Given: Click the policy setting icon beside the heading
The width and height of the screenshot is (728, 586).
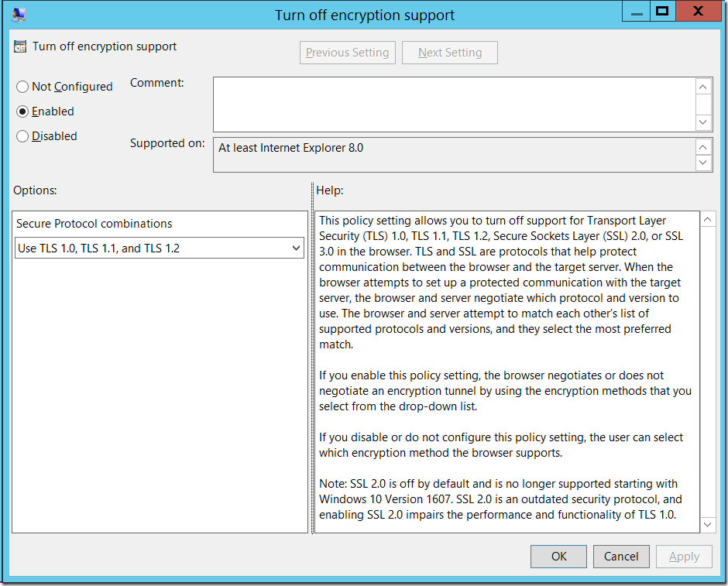Looking at the screenshot, I should 20,46.
